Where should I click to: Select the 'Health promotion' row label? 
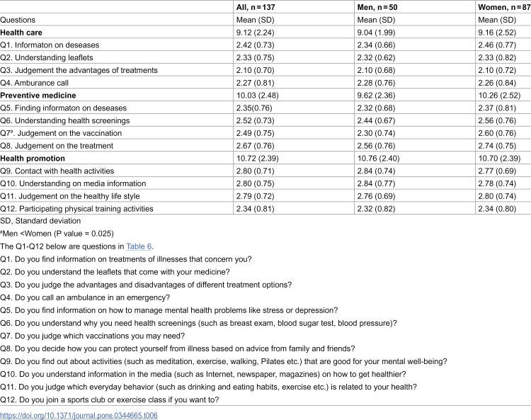point(33,159)
